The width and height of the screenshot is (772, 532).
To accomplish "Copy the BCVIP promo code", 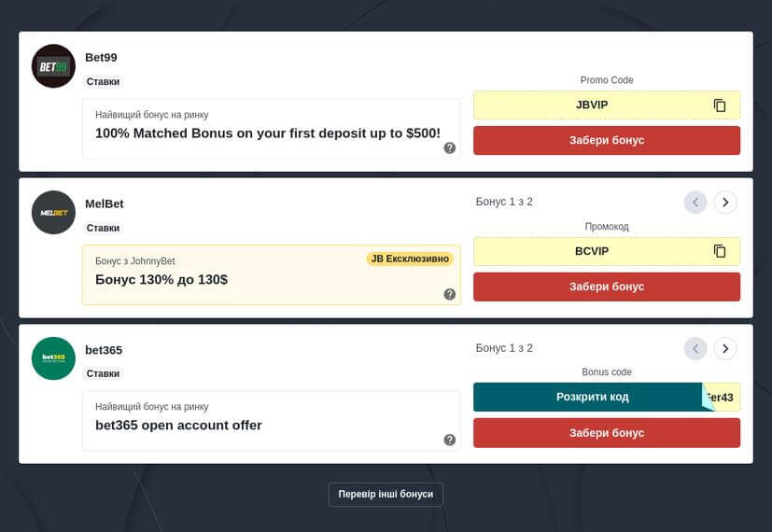I will click(720, 251).
